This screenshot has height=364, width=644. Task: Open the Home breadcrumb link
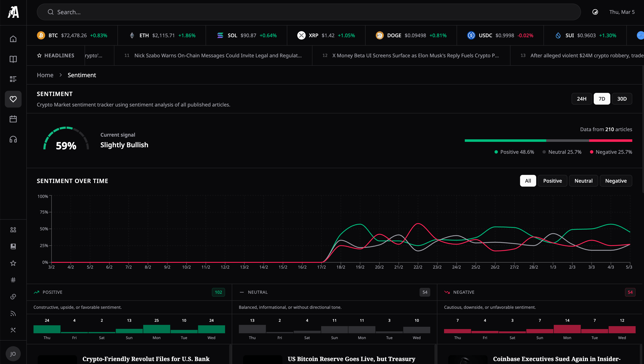(x=45, y=75)
